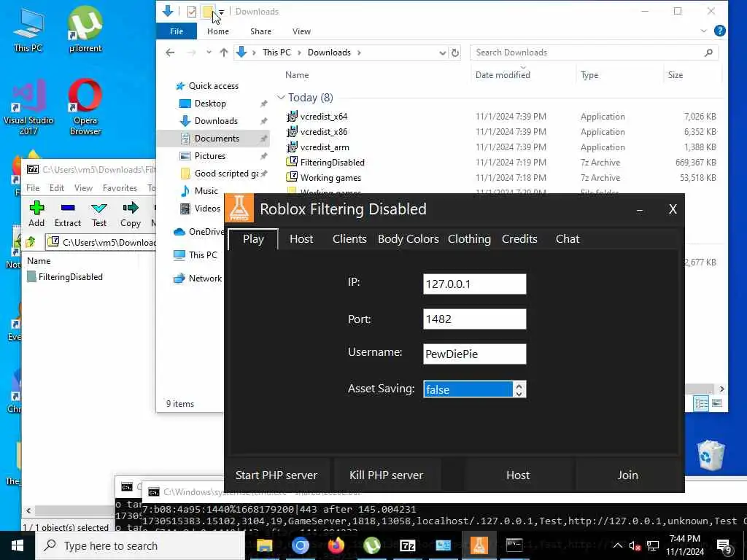
Task: Open the command prompt taskbar icon
Action: coord(514,545)
